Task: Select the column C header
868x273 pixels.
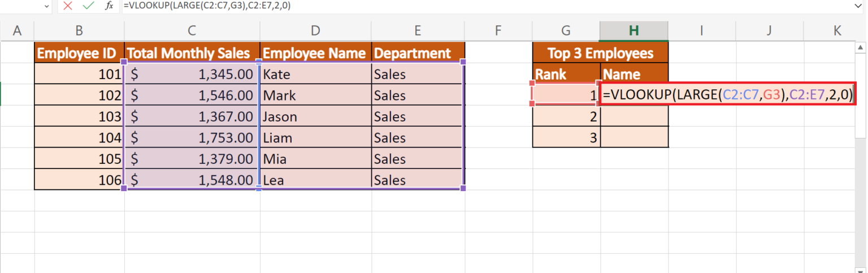Action: click(x=192, y=31)
